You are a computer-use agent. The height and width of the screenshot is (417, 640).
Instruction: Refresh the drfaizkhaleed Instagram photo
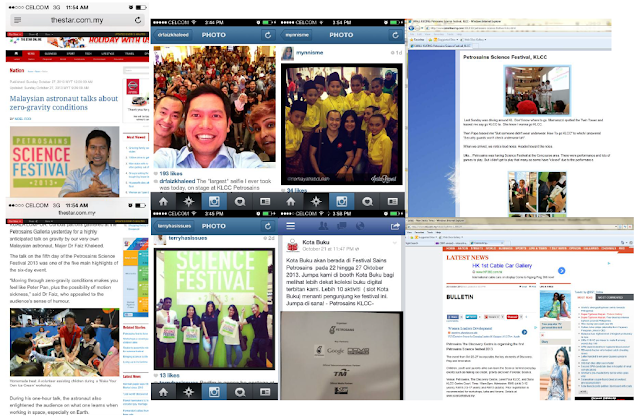268,35
